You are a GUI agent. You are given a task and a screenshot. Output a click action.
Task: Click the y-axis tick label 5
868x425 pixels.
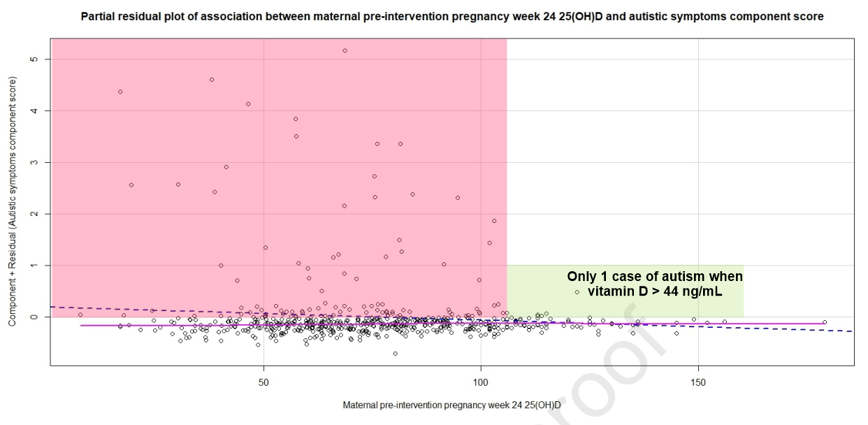coord(33,59)
